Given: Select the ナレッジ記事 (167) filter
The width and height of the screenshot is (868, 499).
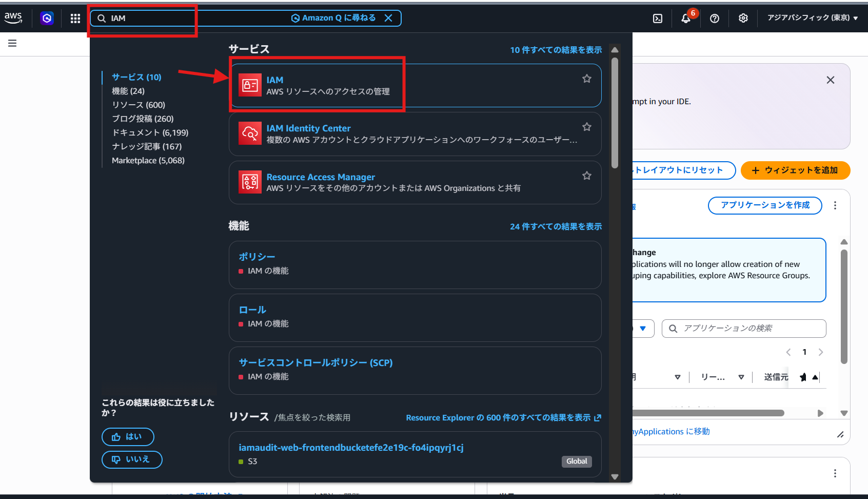Looking at the screenshot, I should (147, 146).
